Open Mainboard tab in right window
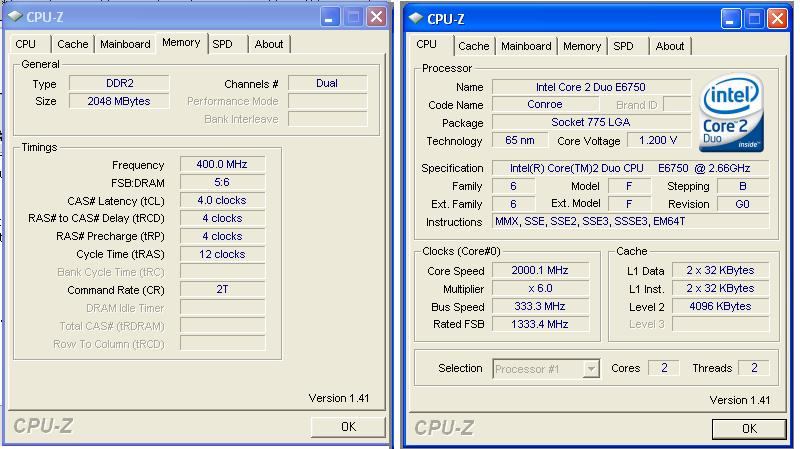This screenshot has height=449, width=800. pos(526,46)
